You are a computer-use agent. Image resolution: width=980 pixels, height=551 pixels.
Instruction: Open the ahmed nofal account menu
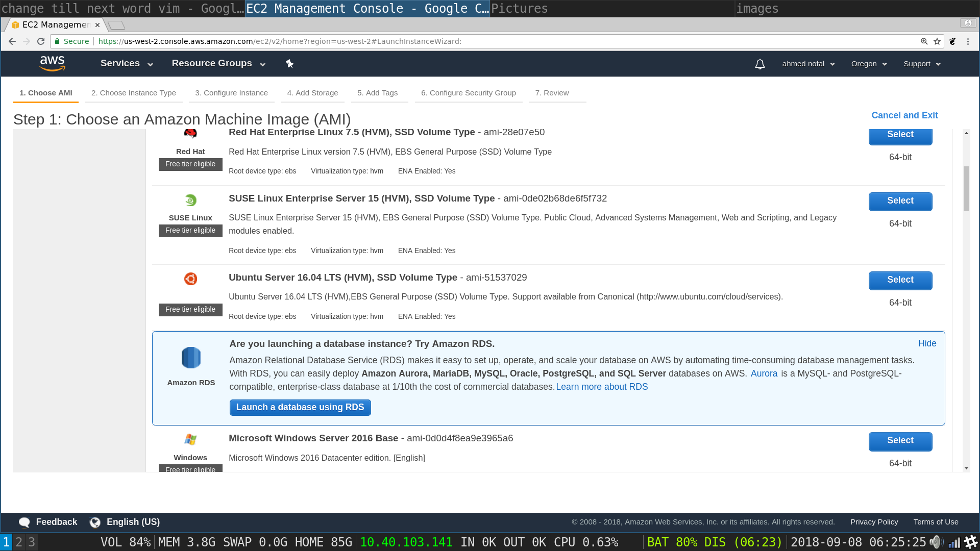tap(808, 64)
